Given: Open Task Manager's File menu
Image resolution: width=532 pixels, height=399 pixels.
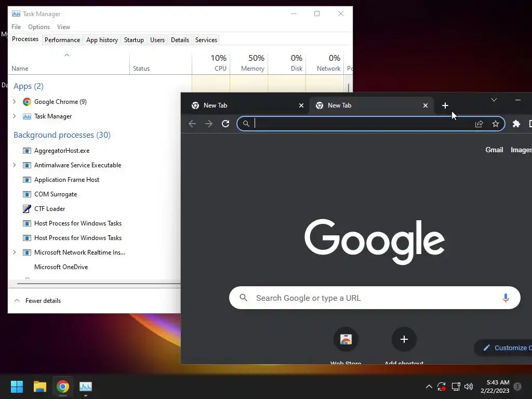Looking at the screenshot, I should tap(16, 27).
